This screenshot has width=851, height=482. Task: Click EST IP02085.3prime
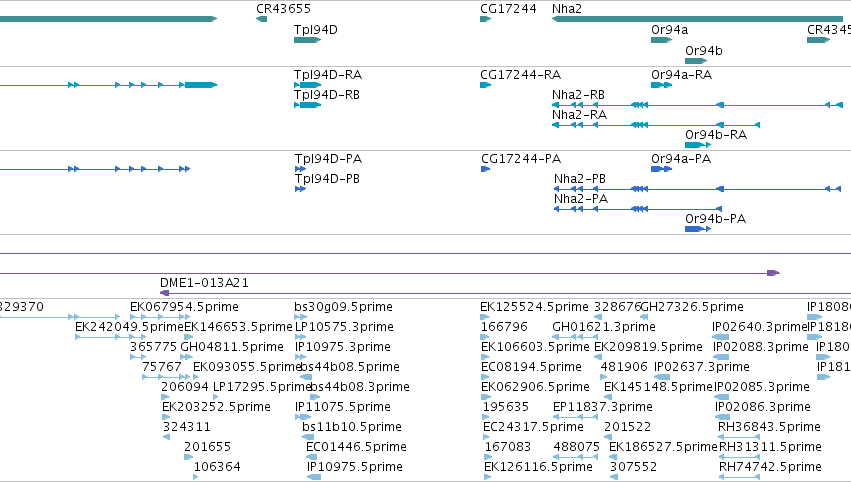coord(761,387)
